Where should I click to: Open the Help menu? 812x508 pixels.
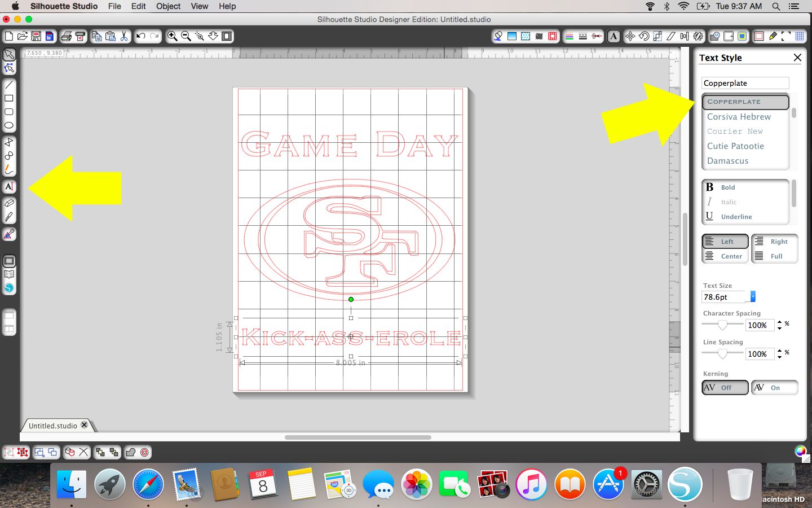point(227,6)
